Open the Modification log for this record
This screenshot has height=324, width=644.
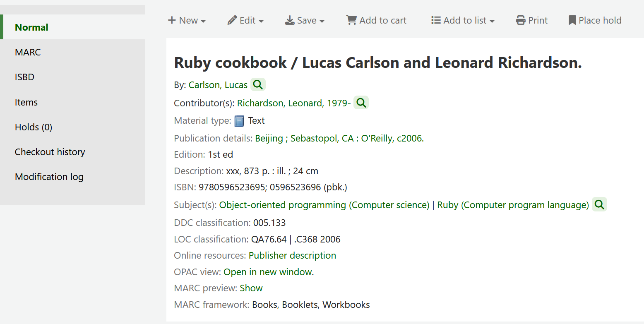tap(49, 177)
